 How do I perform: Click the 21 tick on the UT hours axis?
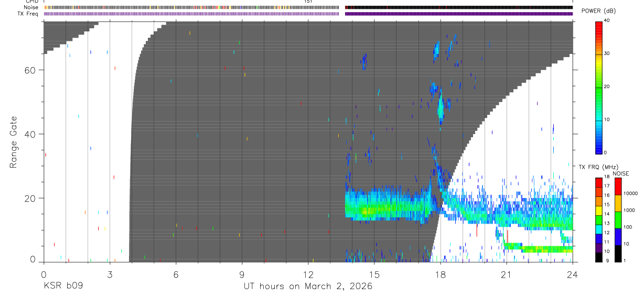[507, 274]
